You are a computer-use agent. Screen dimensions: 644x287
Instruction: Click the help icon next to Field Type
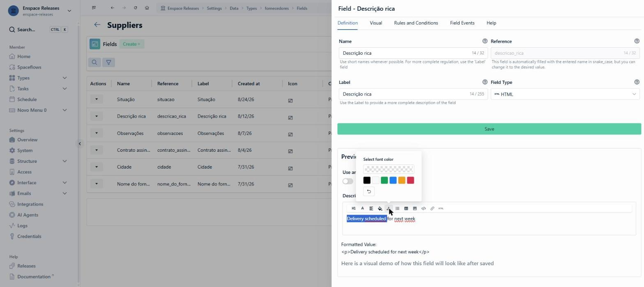tap(637, 82)
